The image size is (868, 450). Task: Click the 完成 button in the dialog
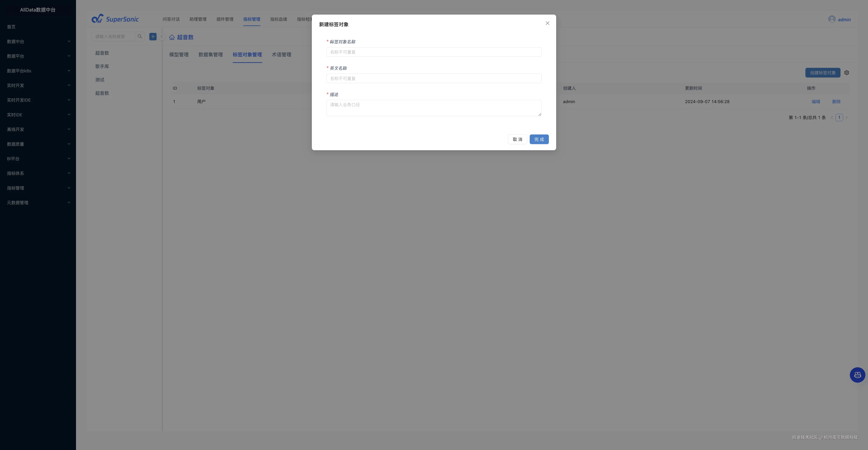[539, 139]
